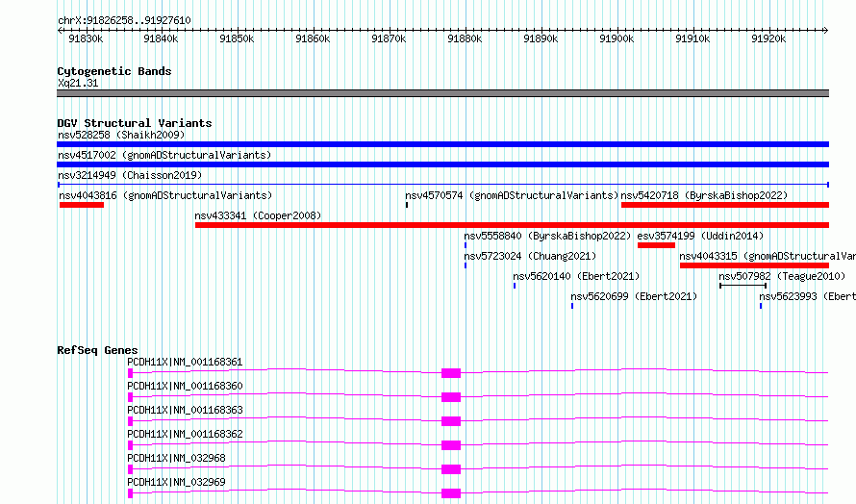Image resolution: width=856 pixels, height=504 pixels.
Task: Click the first small exon of NM_001168361
Action: (130, 373)
